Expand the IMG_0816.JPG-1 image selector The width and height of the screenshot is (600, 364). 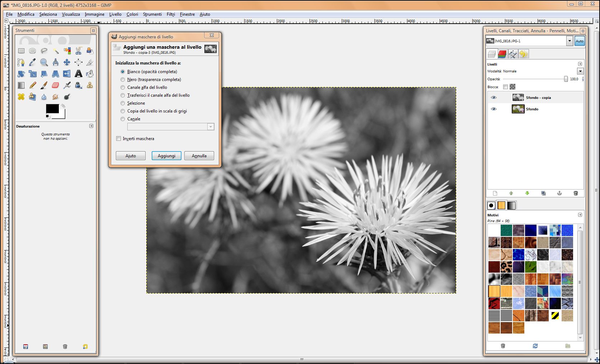570,41
